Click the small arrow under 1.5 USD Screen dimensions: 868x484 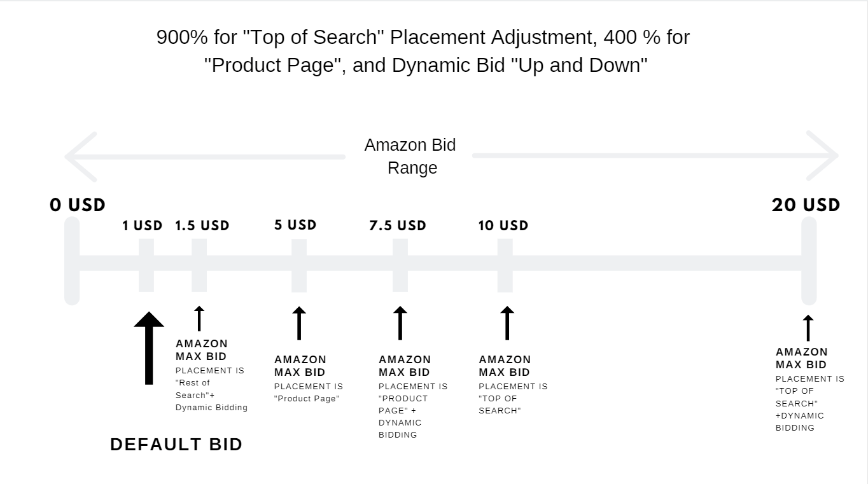pyautogui.click(x=199, y=318)
